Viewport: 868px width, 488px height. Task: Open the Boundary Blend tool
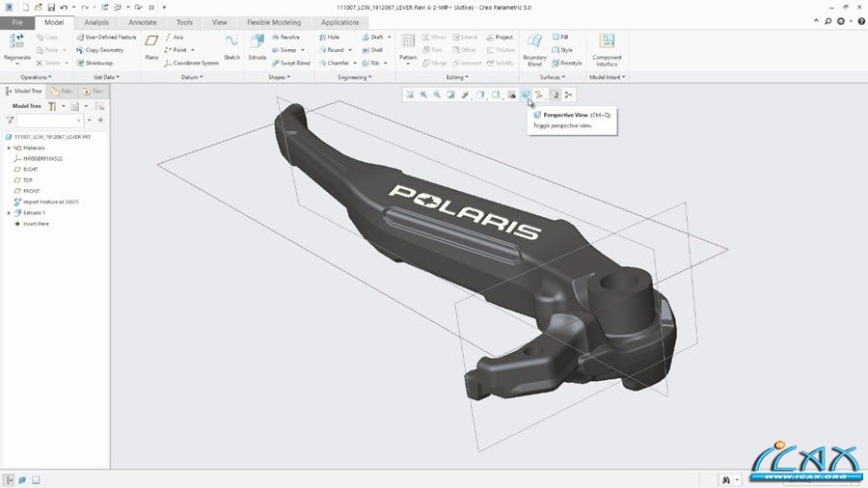[x=534, y=48]
